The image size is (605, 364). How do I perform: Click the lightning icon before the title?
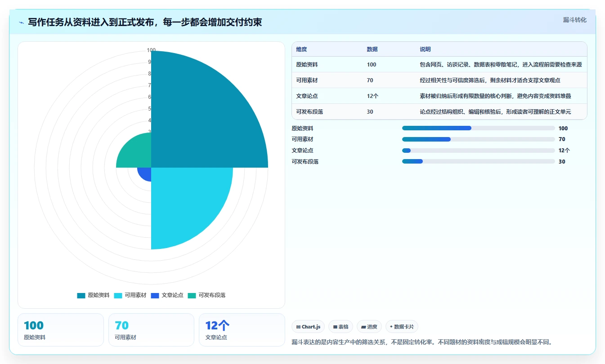click(x=22, y=22)
